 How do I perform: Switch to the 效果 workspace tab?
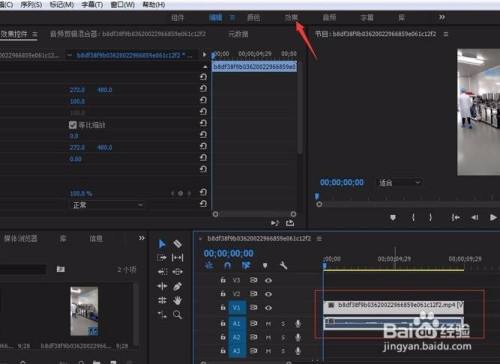pyautogui.click(x=291, y=18)
